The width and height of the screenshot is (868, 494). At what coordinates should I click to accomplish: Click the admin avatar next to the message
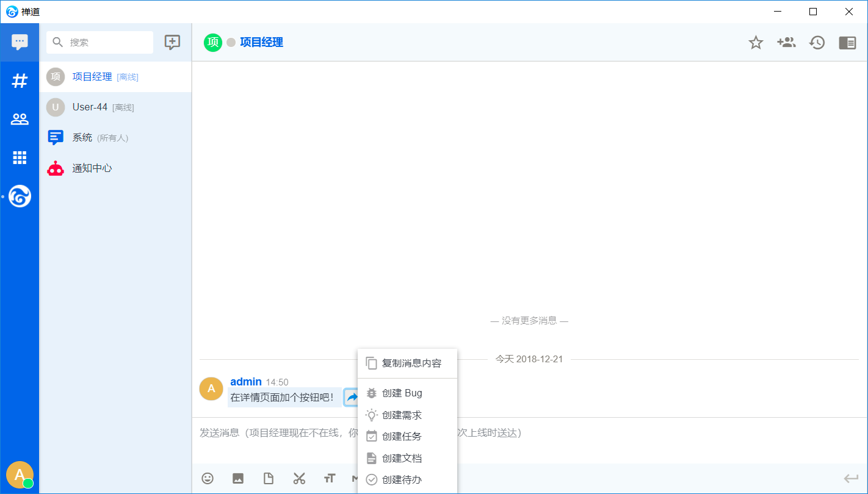(211, 388)
